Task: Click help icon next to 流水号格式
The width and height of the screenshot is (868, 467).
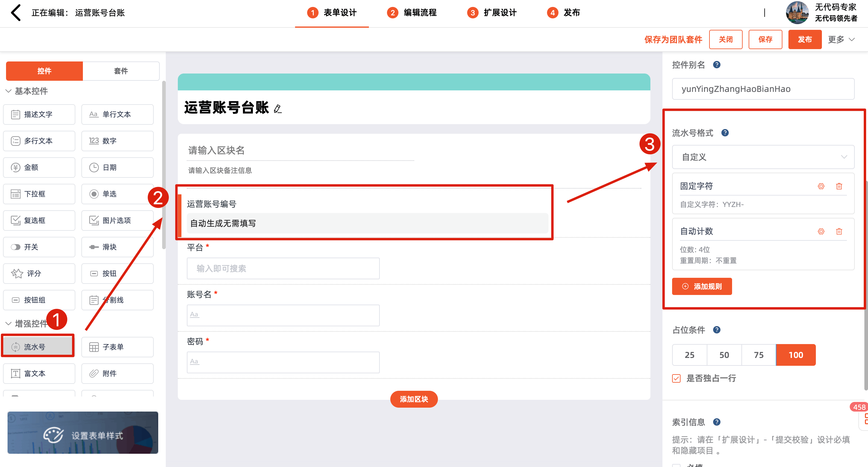Action: (725, 133)
